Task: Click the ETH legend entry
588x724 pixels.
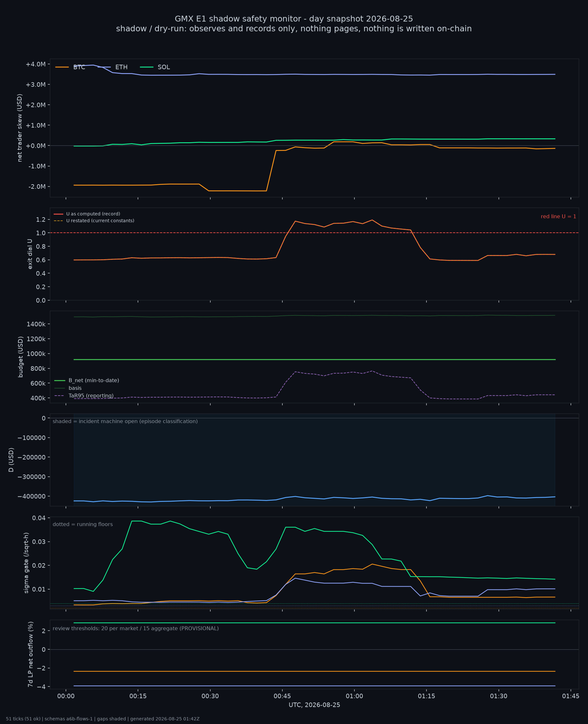Action: (112, 67)
